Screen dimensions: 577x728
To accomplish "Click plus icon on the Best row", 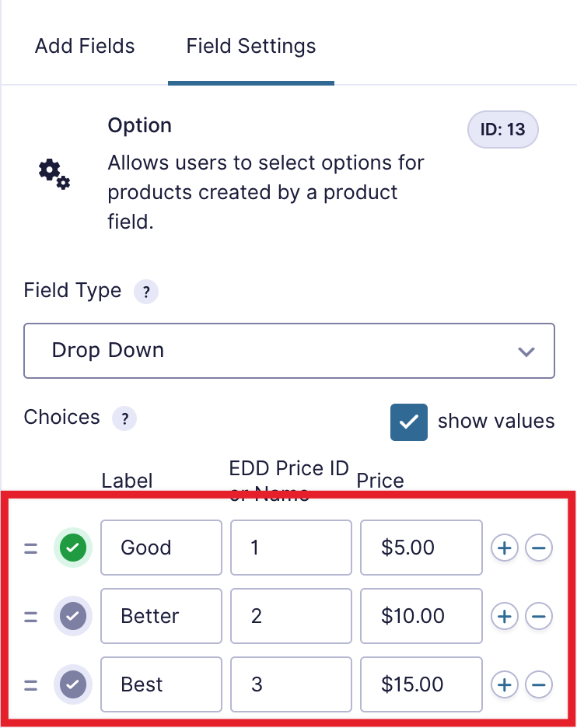I will tap(504, 685).
